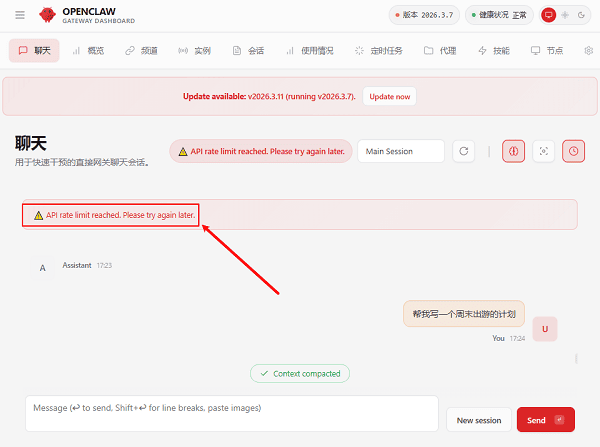
Task: Click the warning triangle in the chat error banner
Action: (38, 215)
